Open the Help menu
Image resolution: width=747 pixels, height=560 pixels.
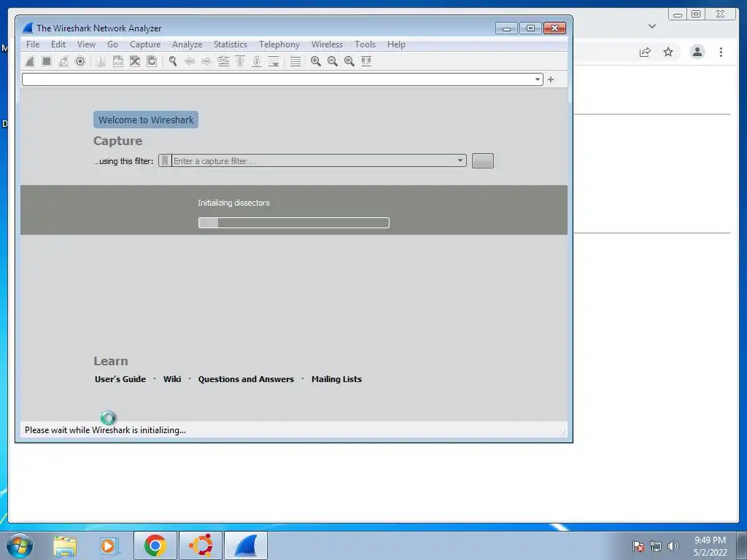396,44
